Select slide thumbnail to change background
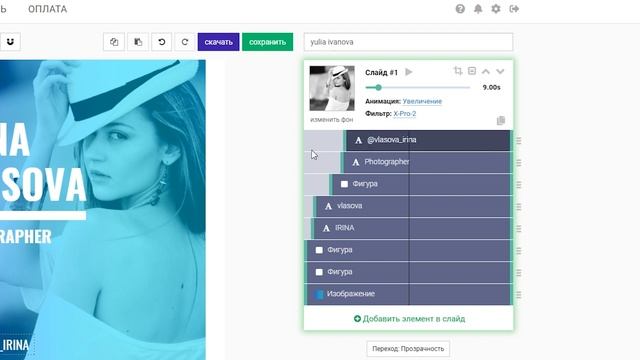This screenshot has height=360, width=640. (x=332, y=88)
